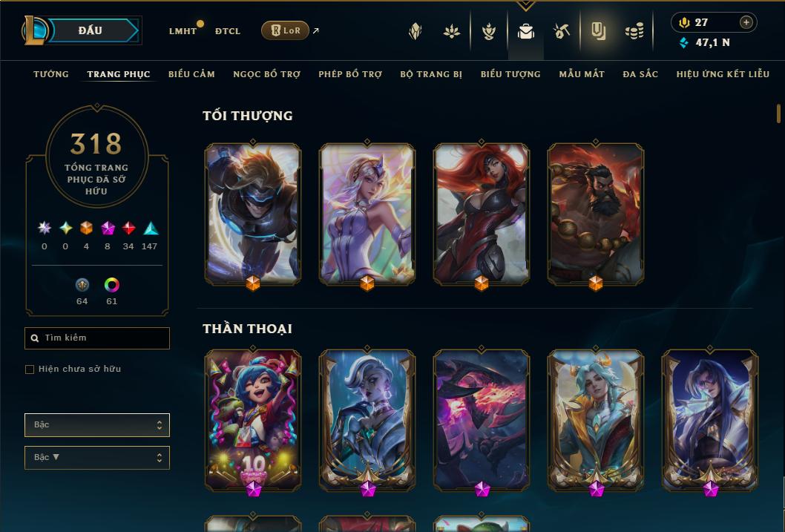Switch to the BIỂU CẢM tab
The image size is (785, 532).
(x=191, y=74)
